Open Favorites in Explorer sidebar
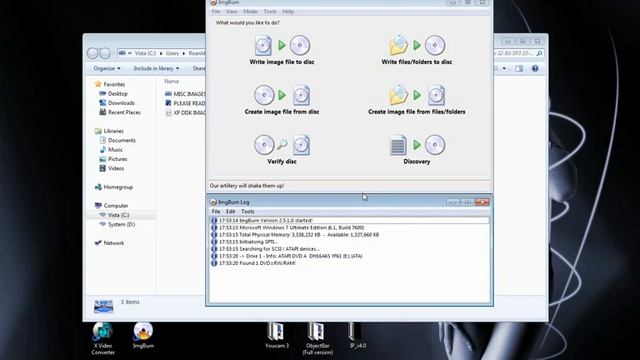 [x=110, y=84]
